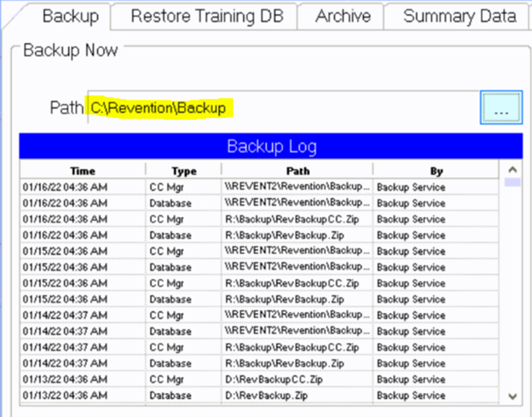
Task: Click the Backup Log scrollbar thumb
Action: [512, 182]
